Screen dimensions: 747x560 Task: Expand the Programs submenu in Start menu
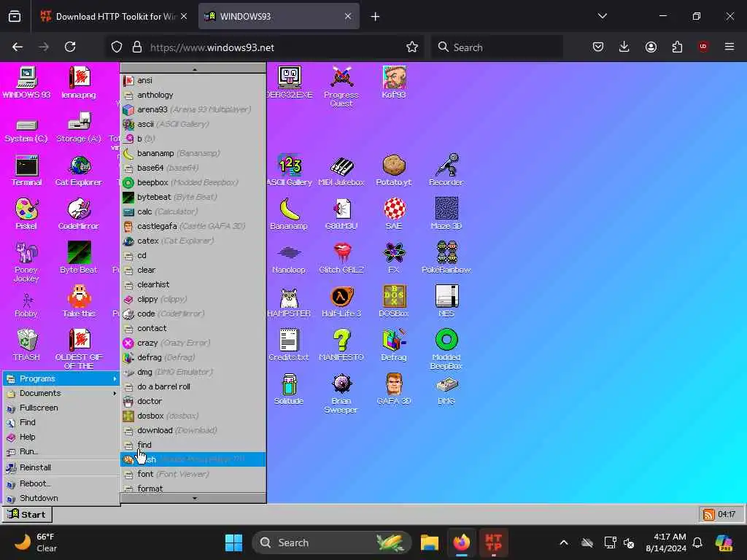click(x=61, y=378)
